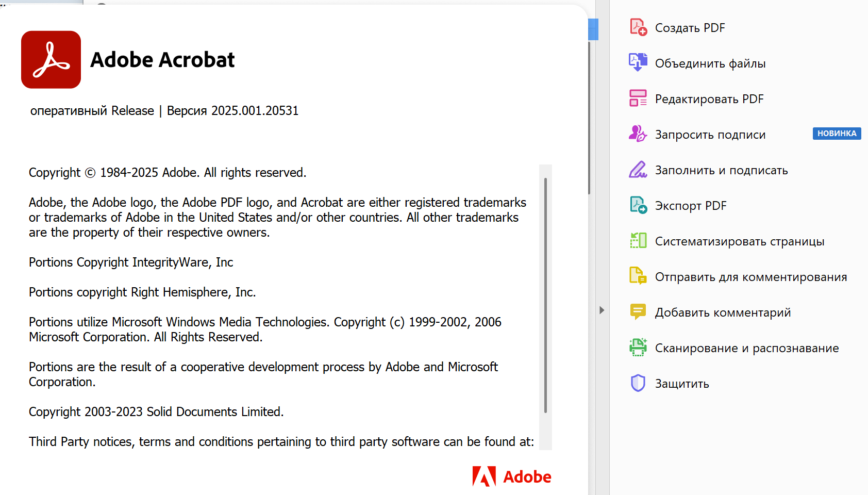Select Редактировать PDF in tools pane
868x495 pixels.
point(709,99)
